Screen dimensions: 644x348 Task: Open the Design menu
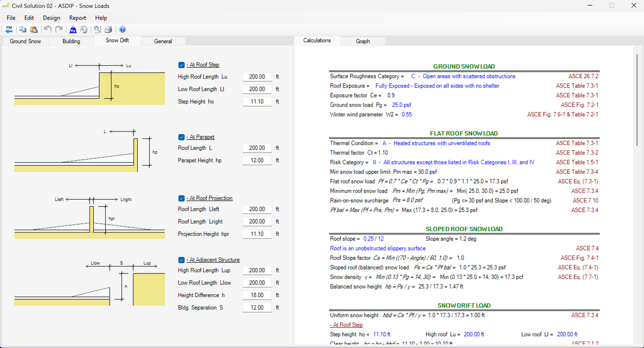click(52, 18)
